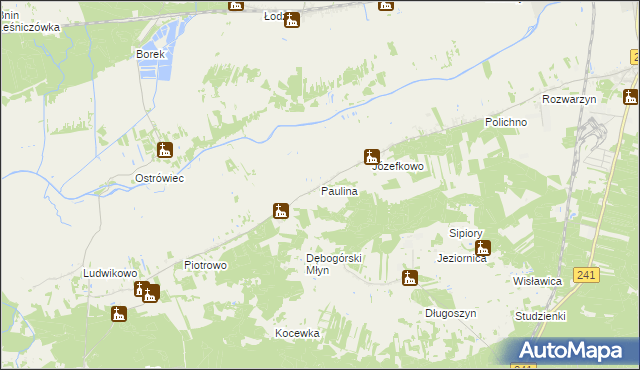This screenshot has width=640, height=370.
Task: Select the Kocewka village label
Action: pyautogui.click(x=297, y=333)
